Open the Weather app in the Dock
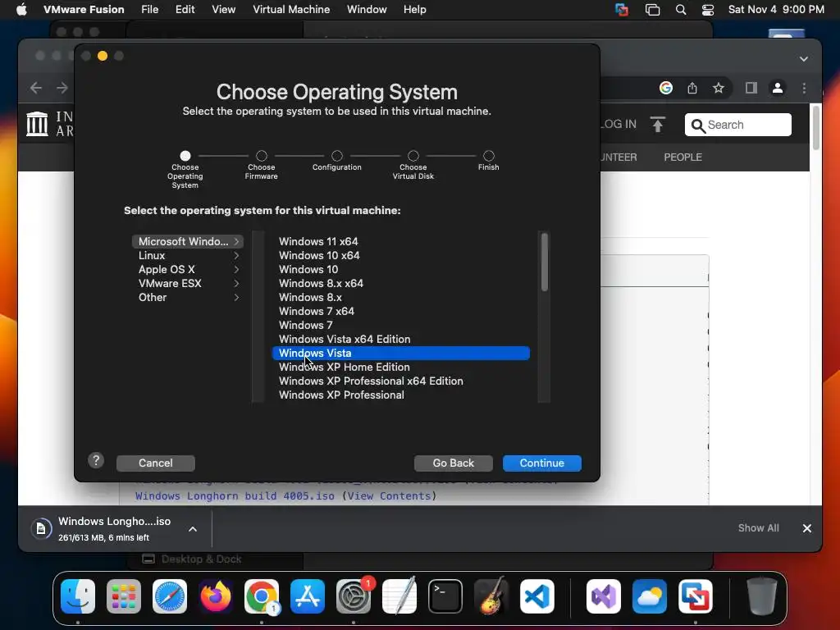 [x=650, y=597]
